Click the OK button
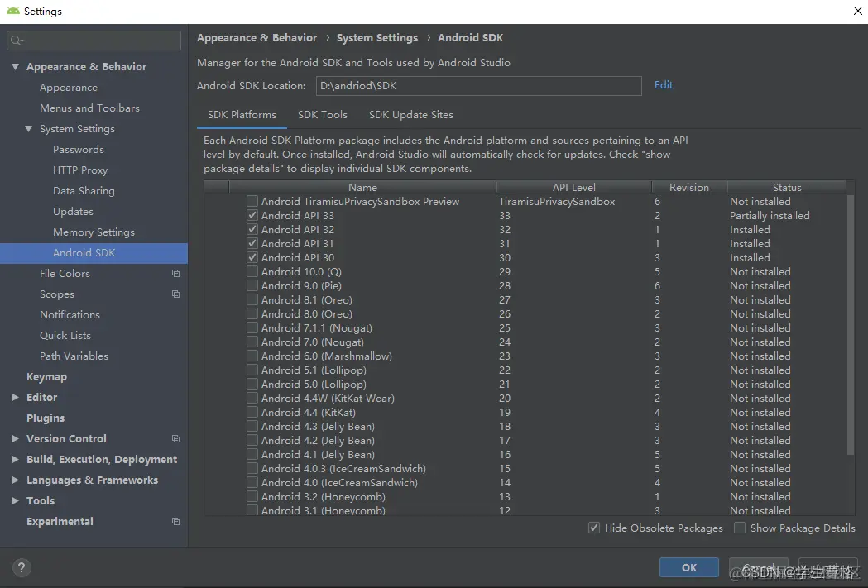Image resolution: width=868 pixels, height=588 pixels. tap(689, 567)
